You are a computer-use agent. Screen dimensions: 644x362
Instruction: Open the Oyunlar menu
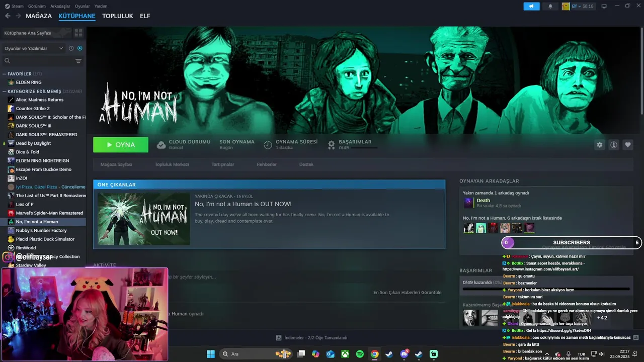(x=82, y=6)
